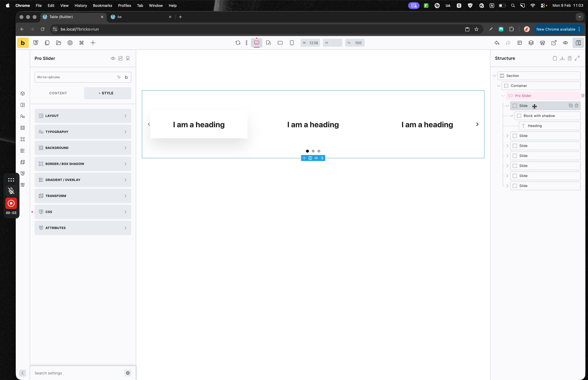Screen dimensions: 588x380
Task: Toggle the Structure layers icon
Action: 531,43
